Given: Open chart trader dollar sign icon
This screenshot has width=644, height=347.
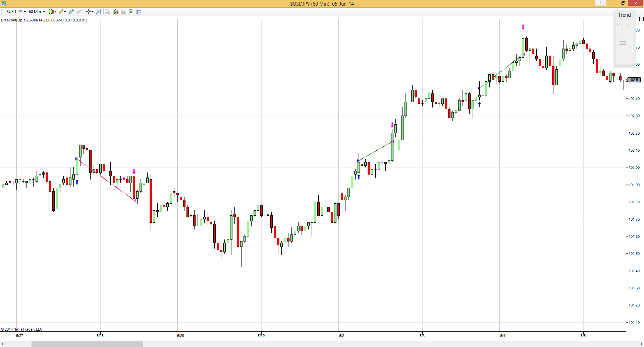Looking at the screenshot, I should 131,12.
